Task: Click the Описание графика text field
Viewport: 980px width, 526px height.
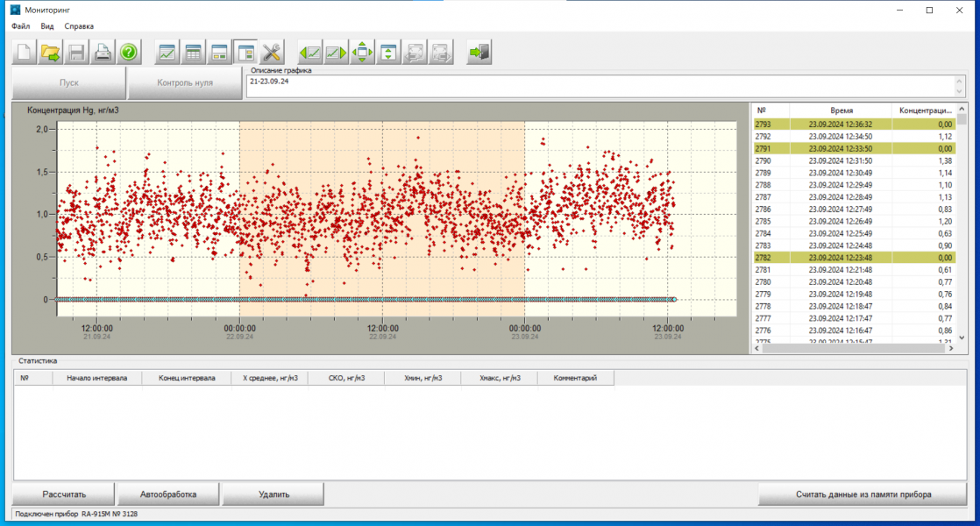Action: (596, 86)
